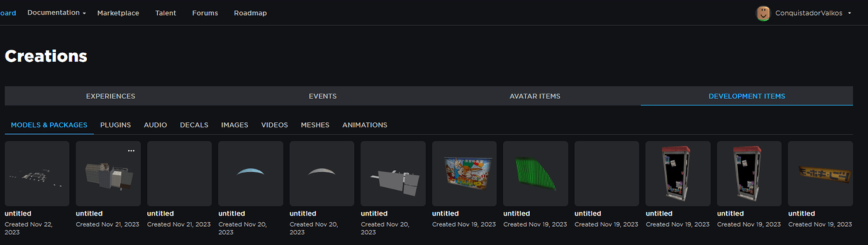This screenshot has height=245, width=868.
Task: Select the Development Items tab
Action: pyautogui.click(x=747, y=96)
